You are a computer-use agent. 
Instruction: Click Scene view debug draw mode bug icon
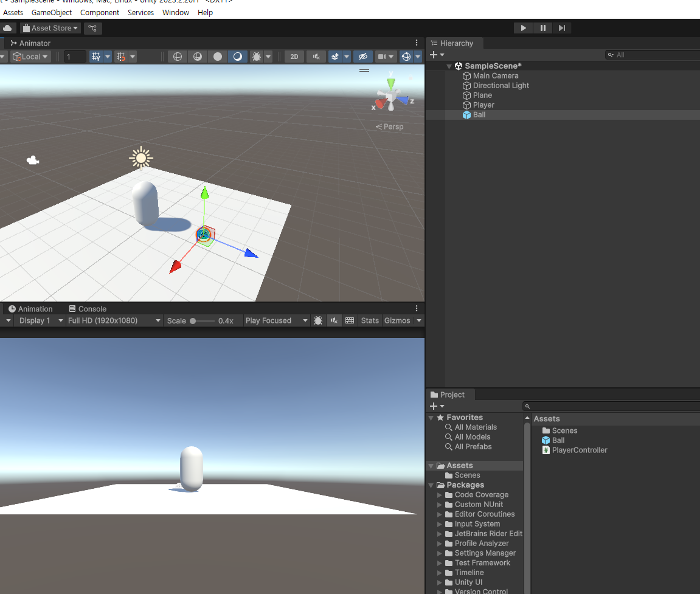[x=256, y=57]
